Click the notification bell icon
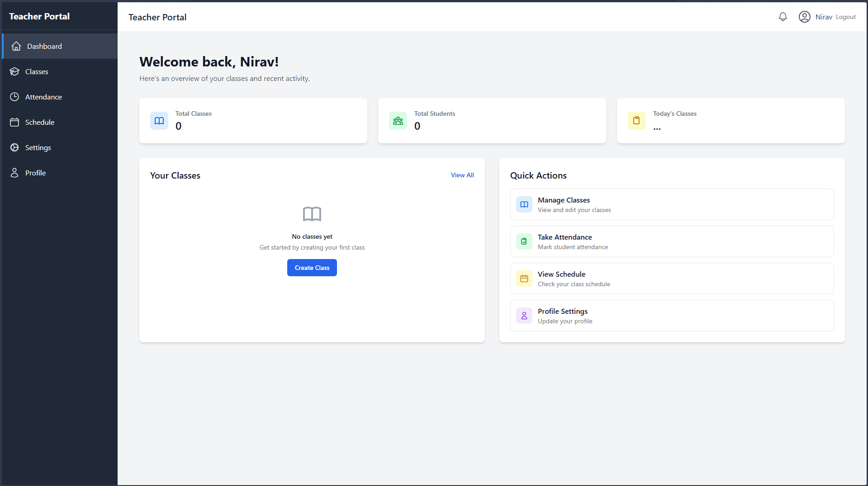Viewport: 868px width, 486px height. click(783, 17)
